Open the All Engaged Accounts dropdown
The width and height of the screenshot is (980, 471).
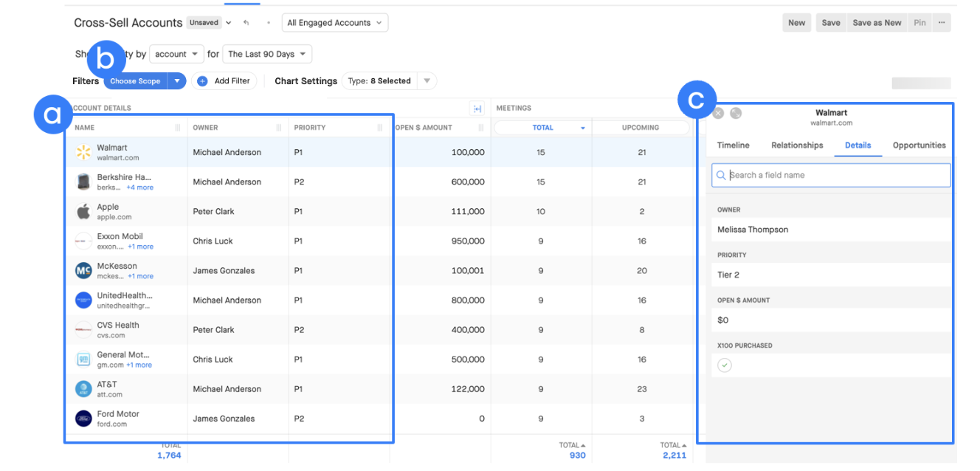tap(334, 23)
